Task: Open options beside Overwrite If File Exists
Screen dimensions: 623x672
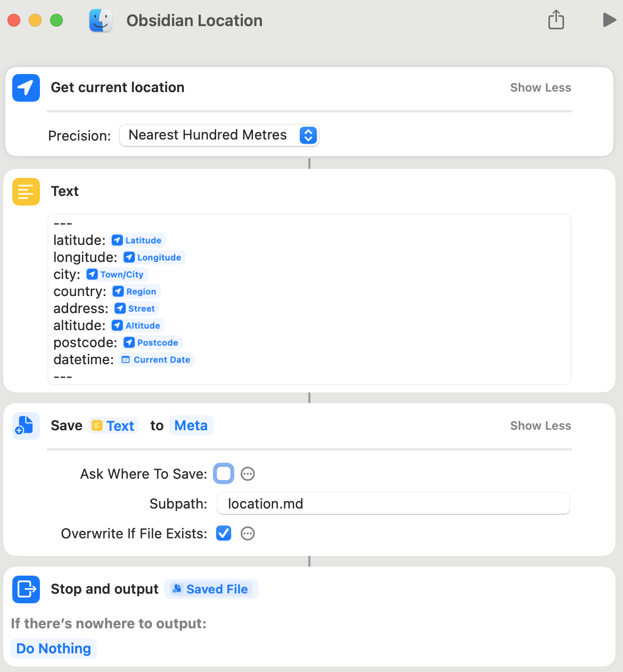Action: (248, 534)
